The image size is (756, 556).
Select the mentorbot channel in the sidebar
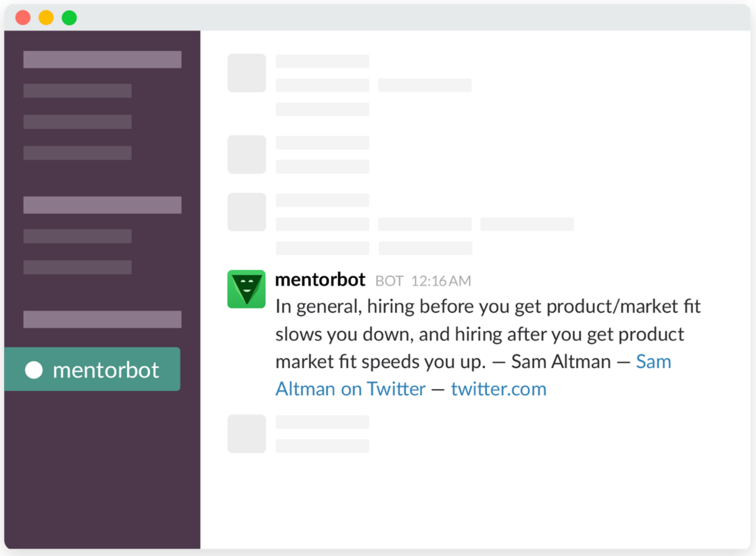93,369
